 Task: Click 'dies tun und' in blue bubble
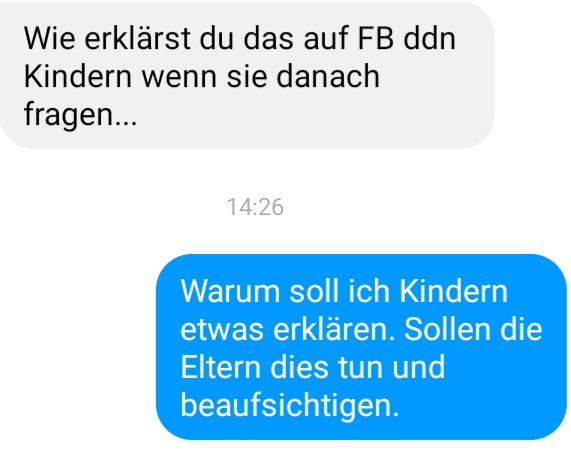point(358,367)
